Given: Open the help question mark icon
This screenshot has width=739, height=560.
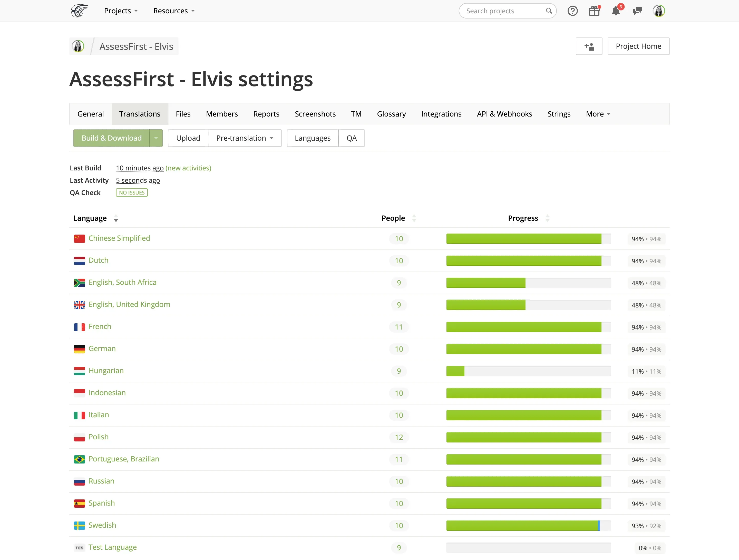Looking at the screenshot, I should pos(572,11).
